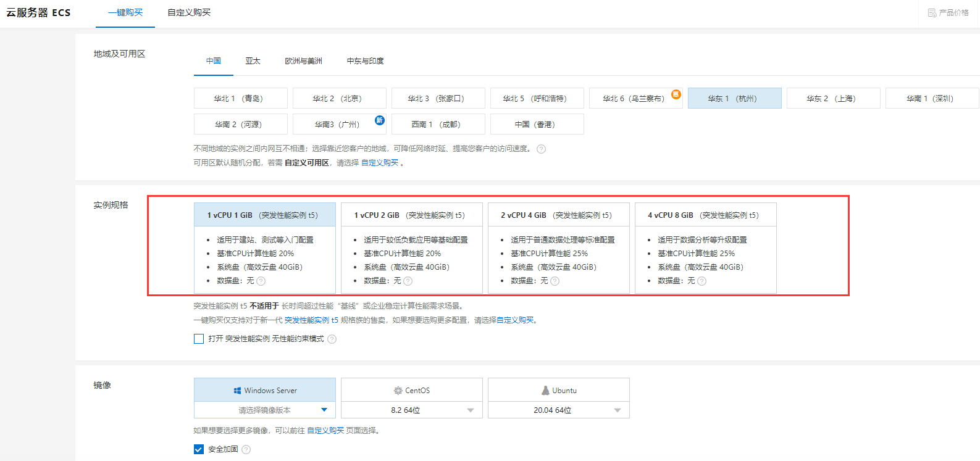Choose region 华北 5 (呼和浩特)

[x=537, y=98]
